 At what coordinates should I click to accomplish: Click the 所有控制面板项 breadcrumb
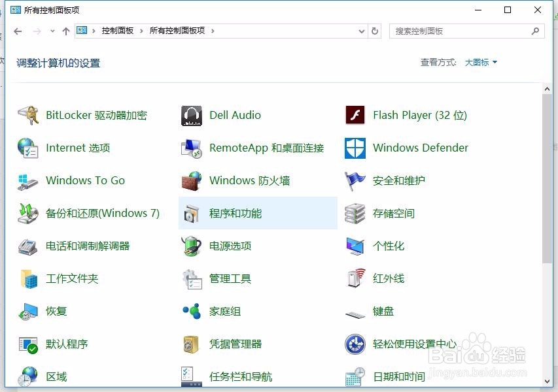tap(177, 31)
